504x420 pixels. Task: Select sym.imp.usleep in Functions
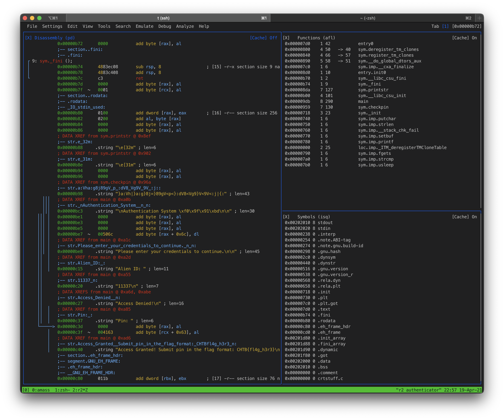coord(339,165)
